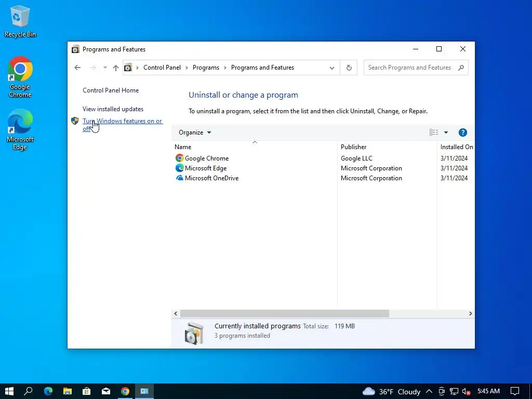Select Microsoft Edge in the program list
Viewport: 532px width, 399px height.
(x=206, y=168)
